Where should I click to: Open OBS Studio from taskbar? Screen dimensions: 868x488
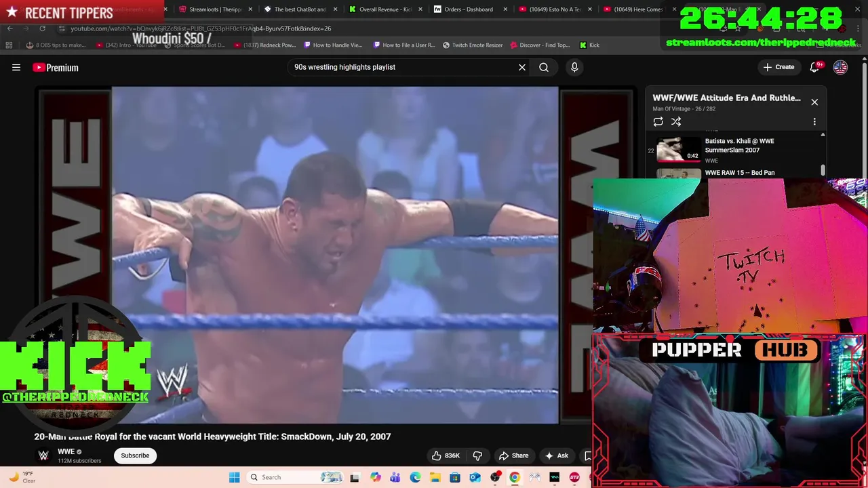(495, 477)
